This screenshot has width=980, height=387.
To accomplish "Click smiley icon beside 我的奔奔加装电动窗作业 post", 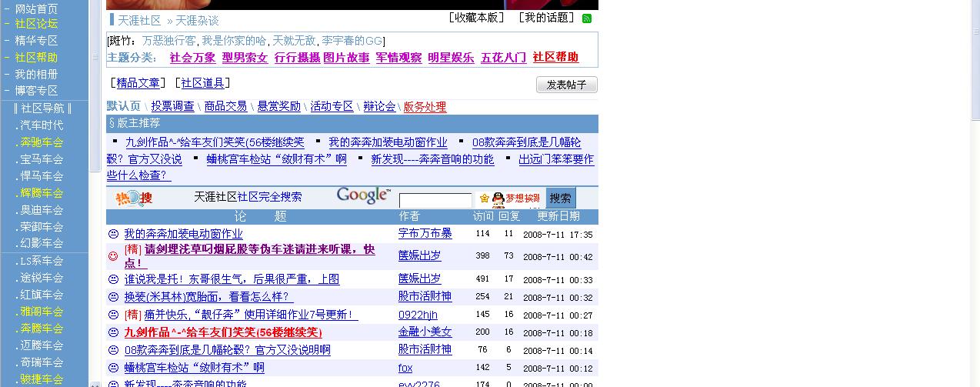I will [x=113, y=234].
